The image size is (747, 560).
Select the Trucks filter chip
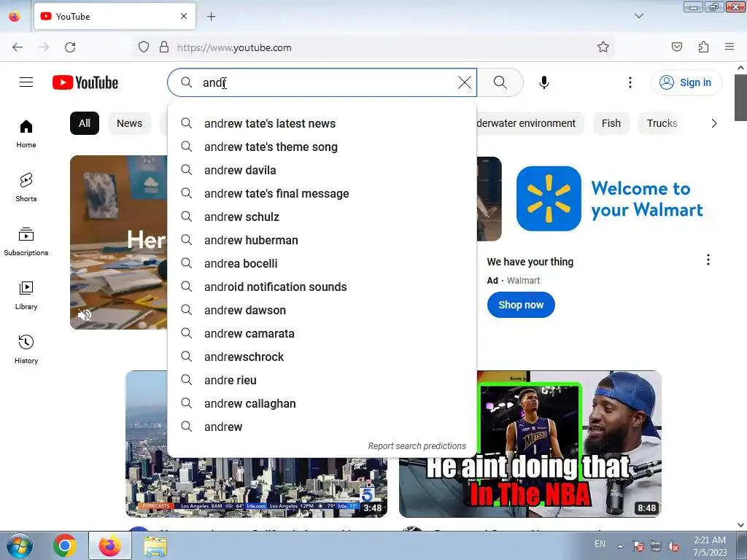[x=662, y=123]
